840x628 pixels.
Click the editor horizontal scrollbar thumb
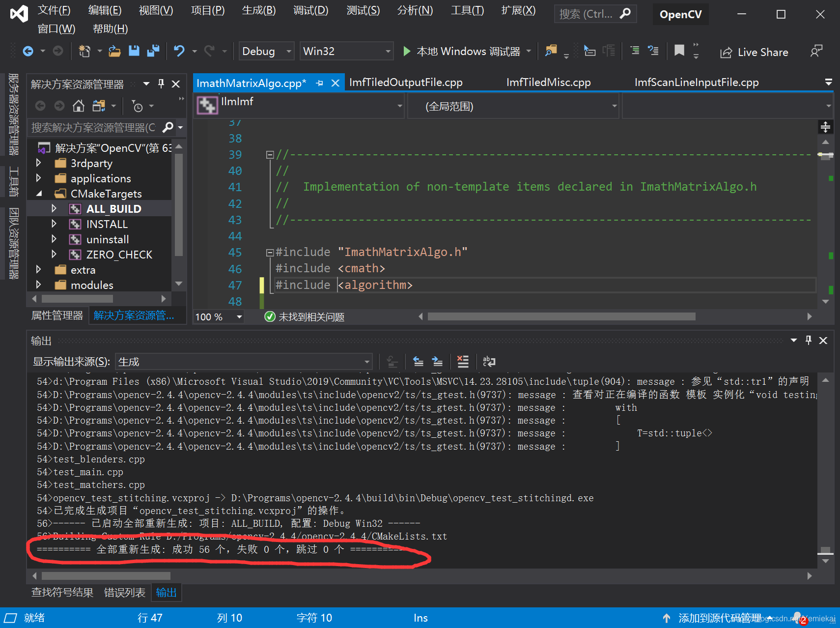tap(561, 316)
